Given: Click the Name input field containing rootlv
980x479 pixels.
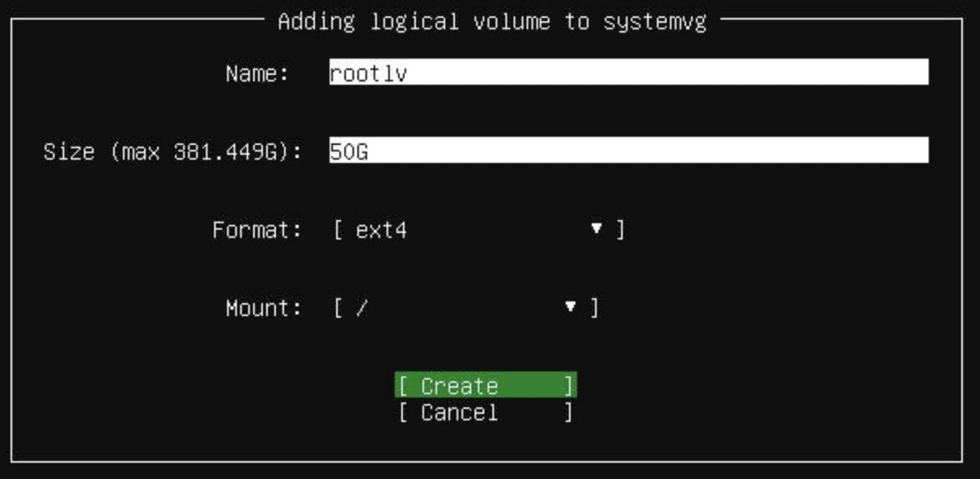Looking at the screenshot, I should [627, 73].
